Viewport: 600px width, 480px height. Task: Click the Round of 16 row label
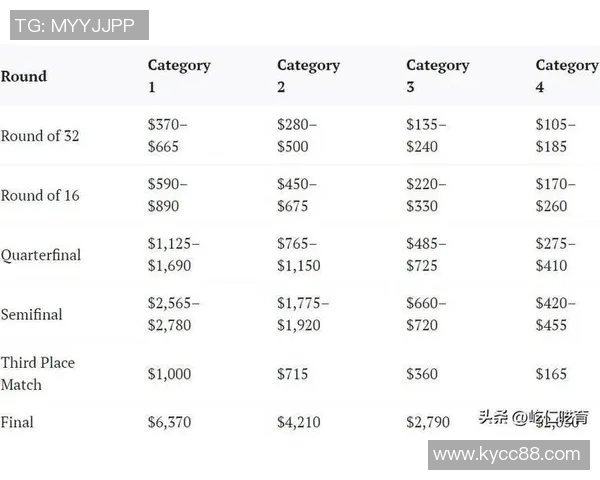click(40, 195)
